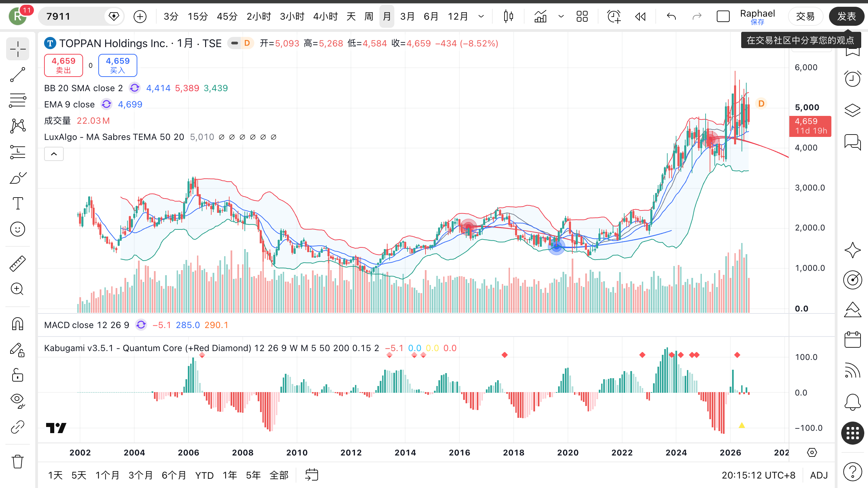Pick the Text annotation tool
This screenshot has height=488, width=868.
(18, 203)
